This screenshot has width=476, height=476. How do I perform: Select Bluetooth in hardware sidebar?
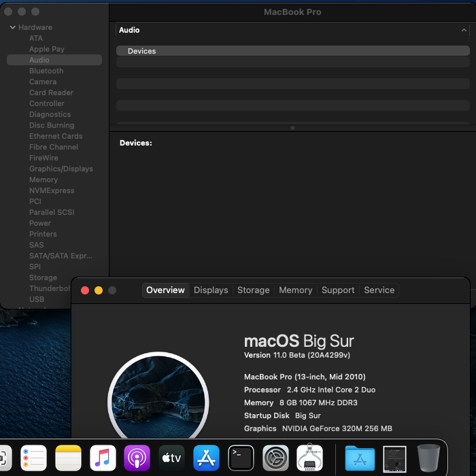click(x=46, y=71)
